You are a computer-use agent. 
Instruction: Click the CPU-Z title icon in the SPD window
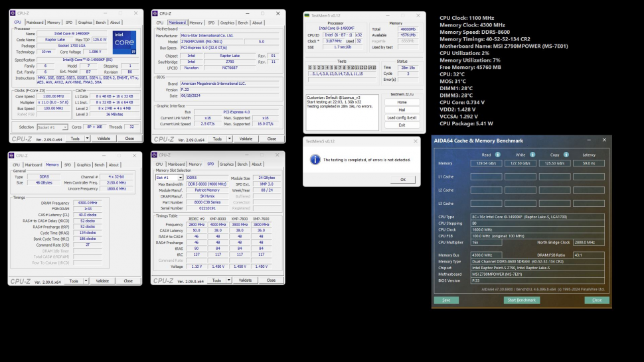(157, 154)
